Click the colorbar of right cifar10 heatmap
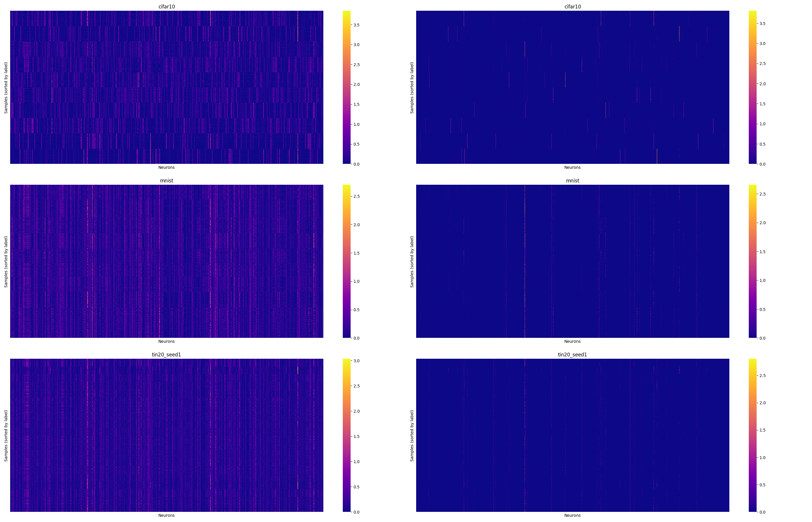The height and width of the screenshot is (522, 812). click(753, 88)
